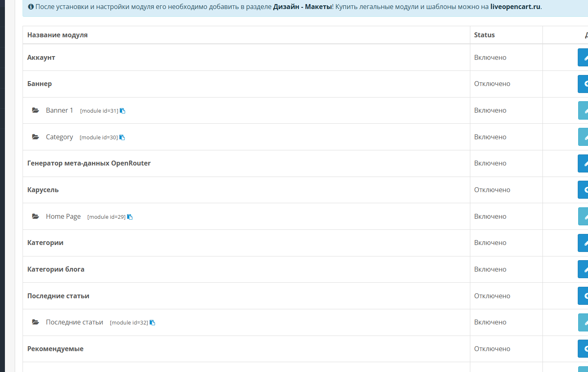Screen dimensions: 588x372
Task: Click the edit button for Аккаунт module
Action: [x=583, y=57]
